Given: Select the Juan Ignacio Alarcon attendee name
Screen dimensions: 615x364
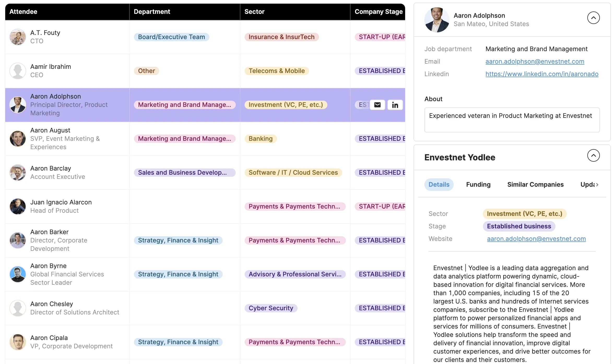Looking at the screenshot, I should (x=61, y=202).
